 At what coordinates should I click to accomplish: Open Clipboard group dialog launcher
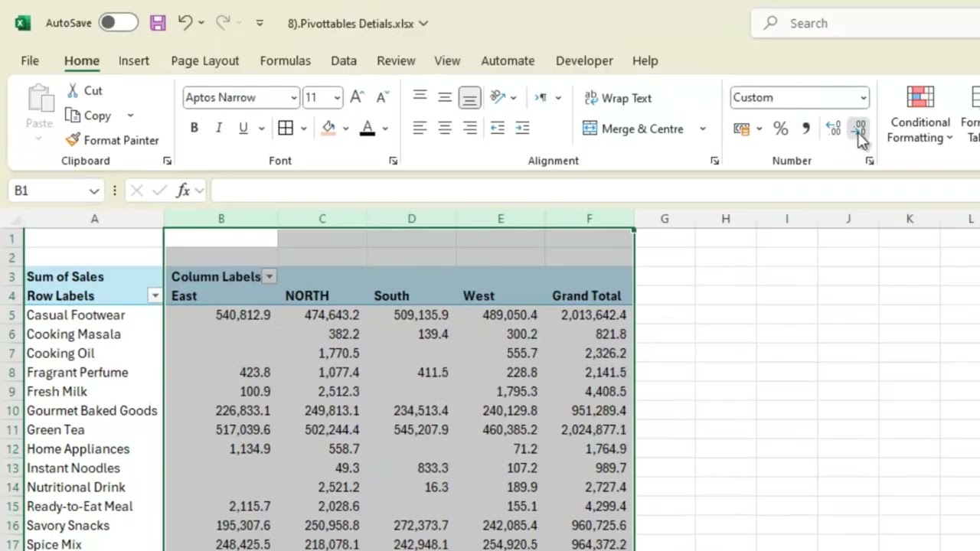[167, 161]
